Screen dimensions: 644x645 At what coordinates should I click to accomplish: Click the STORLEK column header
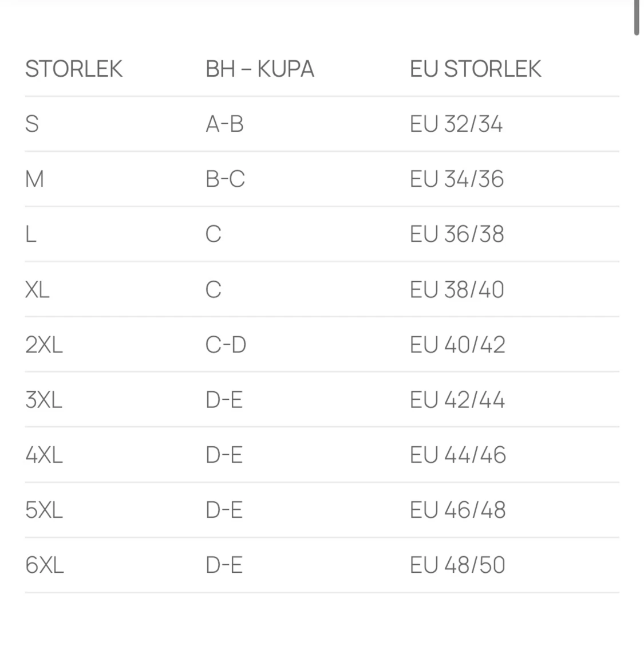tap(74, 69)
